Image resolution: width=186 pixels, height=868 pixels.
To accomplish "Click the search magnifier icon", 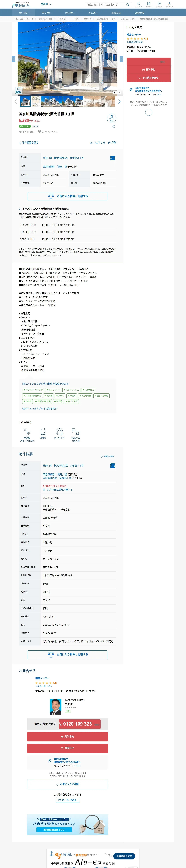I will [128, 5].
